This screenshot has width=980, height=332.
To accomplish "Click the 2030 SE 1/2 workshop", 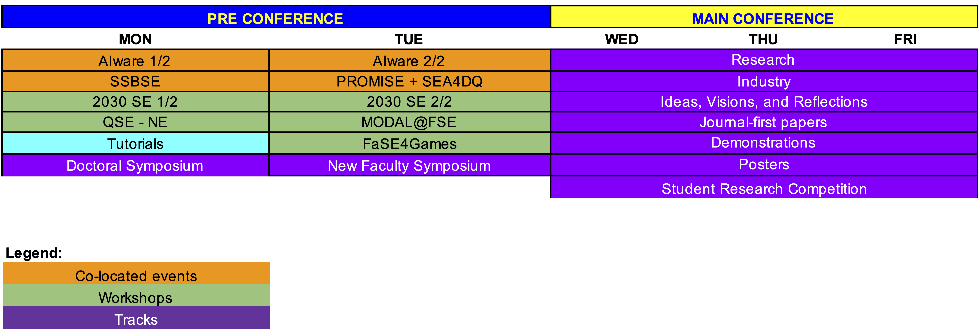I will coord(135,102).
